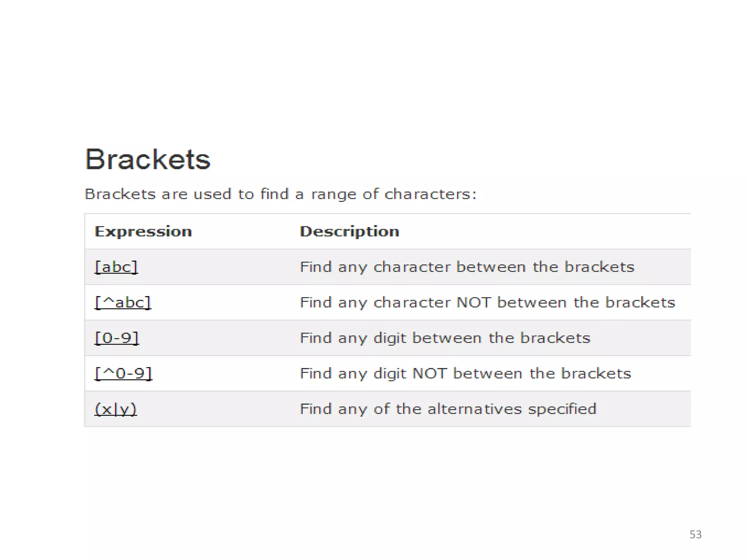
Task: Click 'Find any character between the brackets'
Action: pos(467,267)
